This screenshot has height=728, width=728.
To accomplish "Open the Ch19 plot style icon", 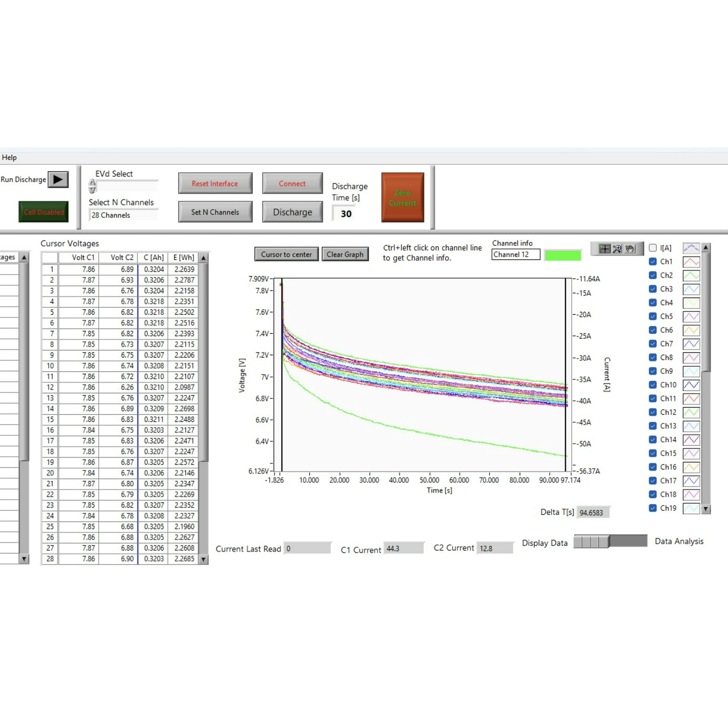I will tap(691, 508).
